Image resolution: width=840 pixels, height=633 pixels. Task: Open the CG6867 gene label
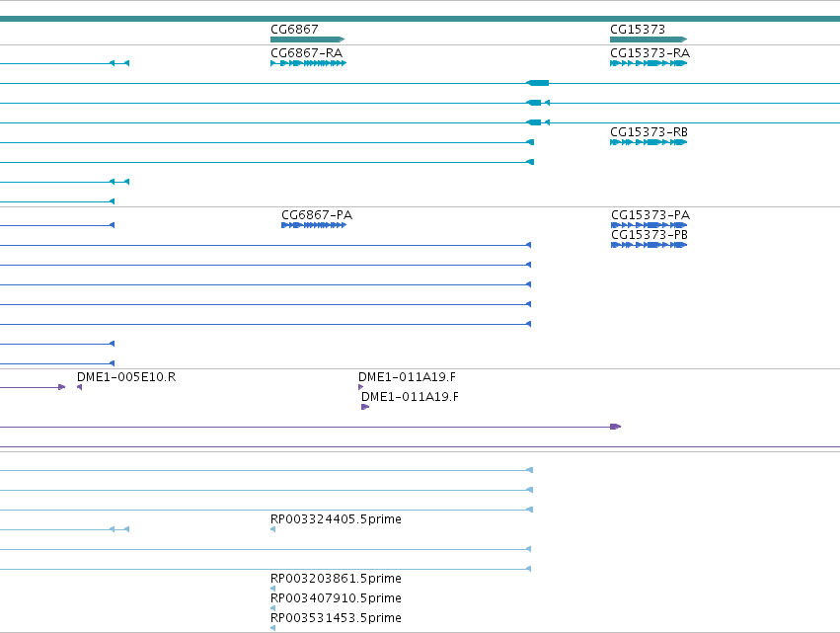click(294, 29)
